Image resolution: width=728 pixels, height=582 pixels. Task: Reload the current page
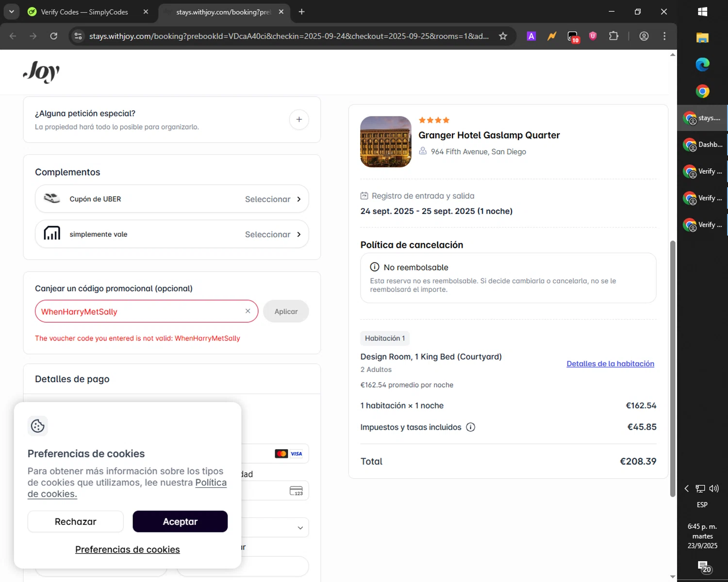53,36
